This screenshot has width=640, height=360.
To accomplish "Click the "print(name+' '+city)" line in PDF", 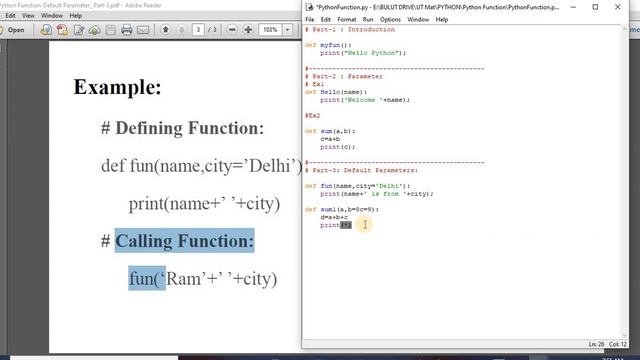I will (x=204, y=204).
